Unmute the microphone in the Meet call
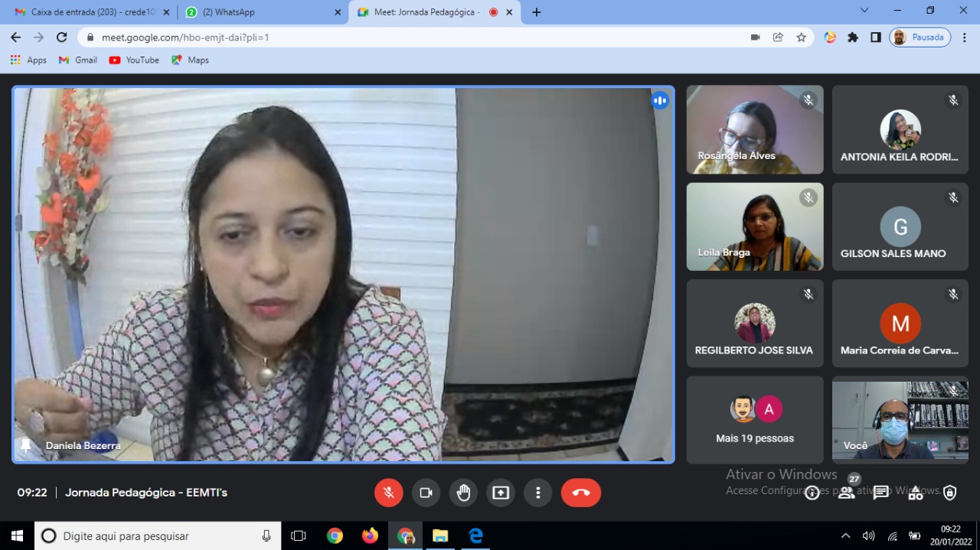Screen dimensions: 980x550 388,493
